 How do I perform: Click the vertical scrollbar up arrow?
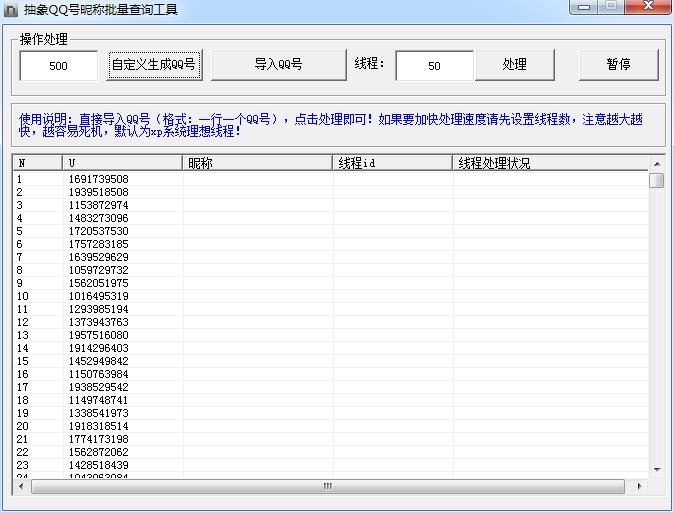(657, 163)
